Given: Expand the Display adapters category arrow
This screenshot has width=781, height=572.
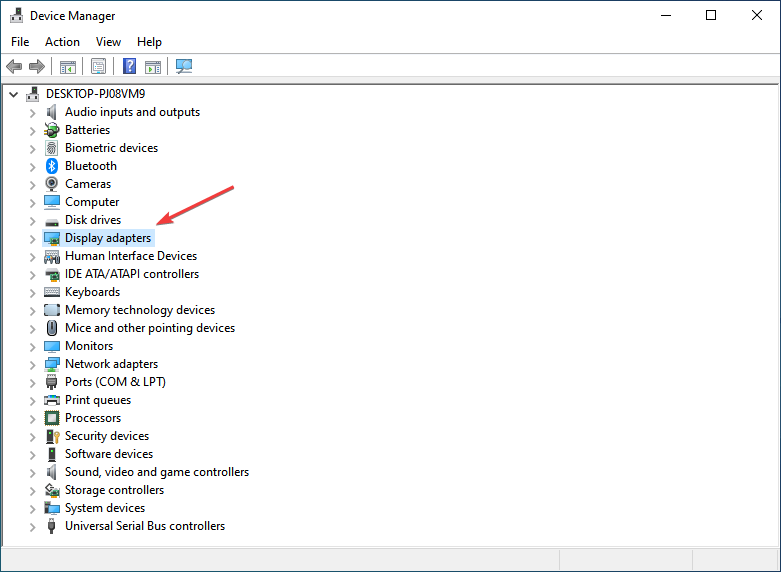Looking at the screenshot, I should tap(32, 239).
